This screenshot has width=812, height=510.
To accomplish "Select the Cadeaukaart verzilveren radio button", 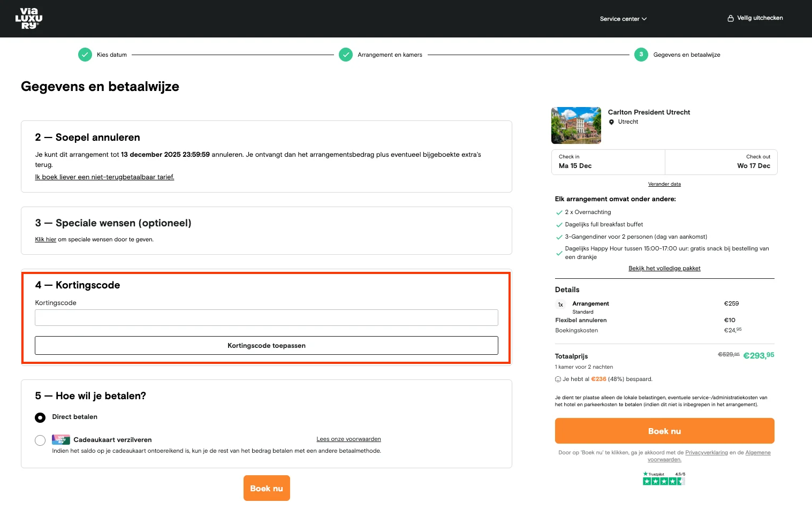I will click(x=40, y=440).
